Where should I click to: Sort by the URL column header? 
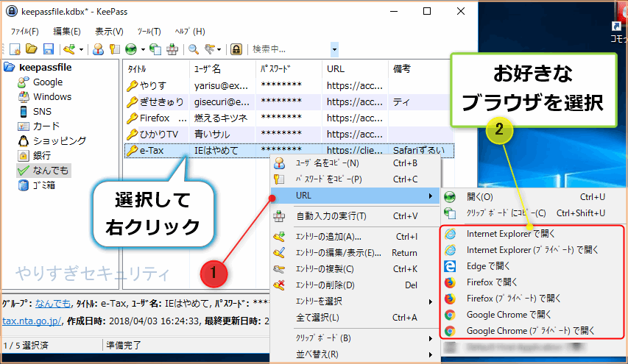click(x=355, y=69)
